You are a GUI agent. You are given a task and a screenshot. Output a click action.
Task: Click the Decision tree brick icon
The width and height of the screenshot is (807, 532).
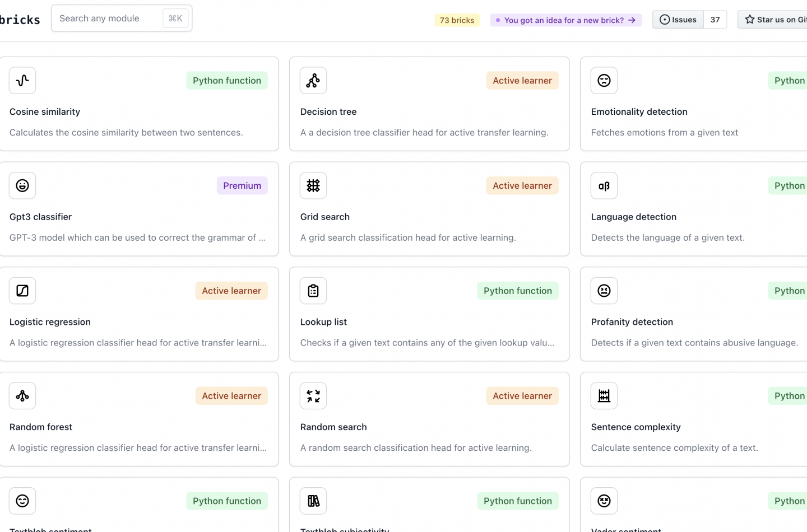(313, 80)
